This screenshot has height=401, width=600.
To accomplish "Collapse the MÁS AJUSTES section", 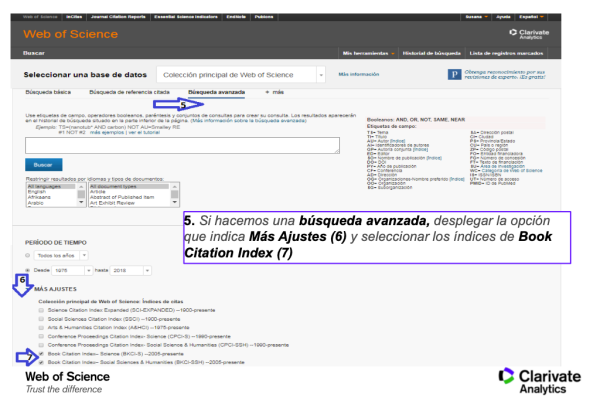I will click(x=55, y=289).
